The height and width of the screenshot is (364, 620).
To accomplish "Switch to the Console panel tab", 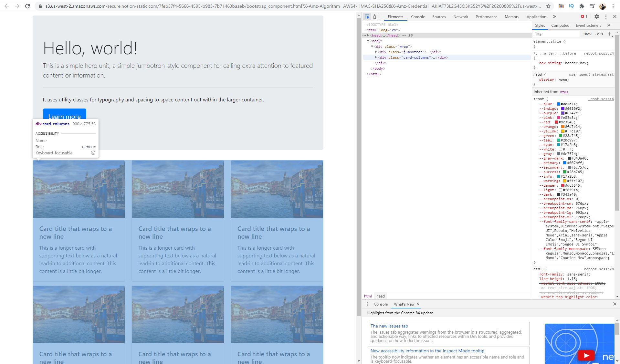I will click(x=418, y=16).
